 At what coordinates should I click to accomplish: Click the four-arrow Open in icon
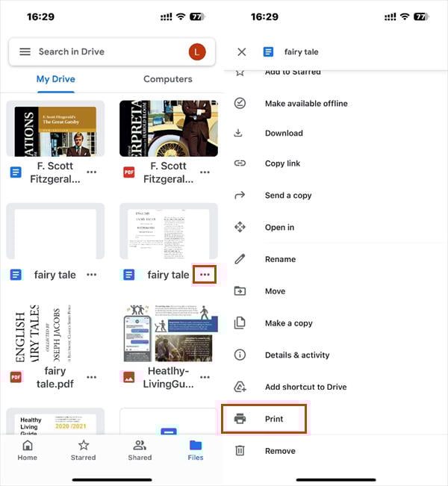click(x=240, y=227)
